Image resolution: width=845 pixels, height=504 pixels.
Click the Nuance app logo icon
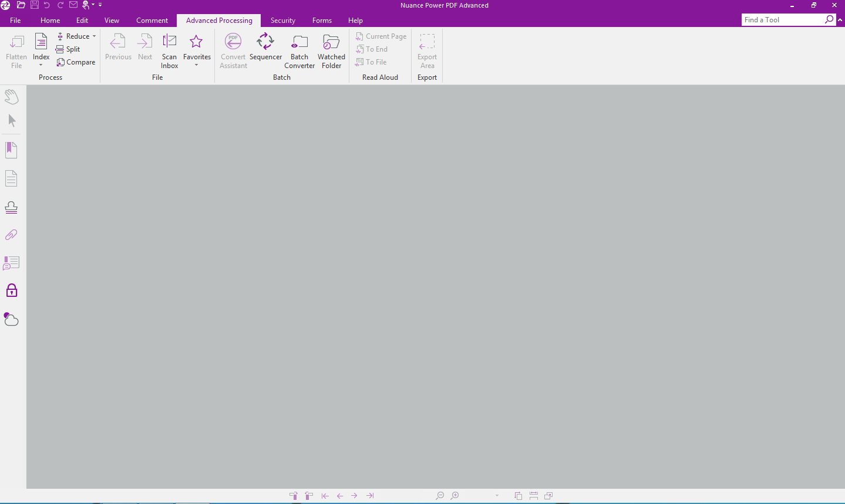5,5
